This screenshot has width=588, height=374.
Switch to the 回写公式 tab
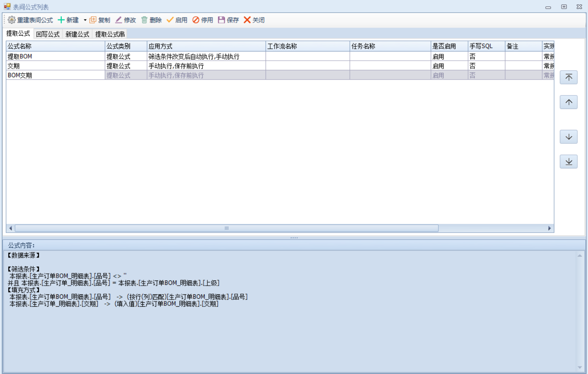pyautogui.click(x=48, y=34)
